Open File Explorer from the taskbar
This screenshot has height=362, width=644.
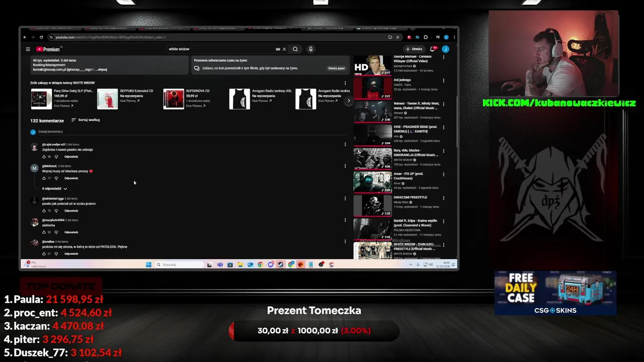pos(240,264)
